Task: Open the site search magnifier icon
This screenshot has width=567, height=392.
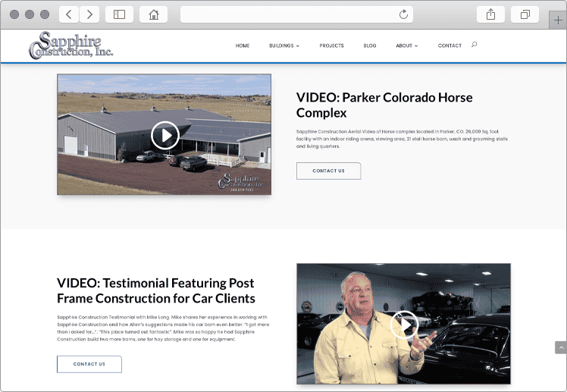Action: click(x=475, y=45)
